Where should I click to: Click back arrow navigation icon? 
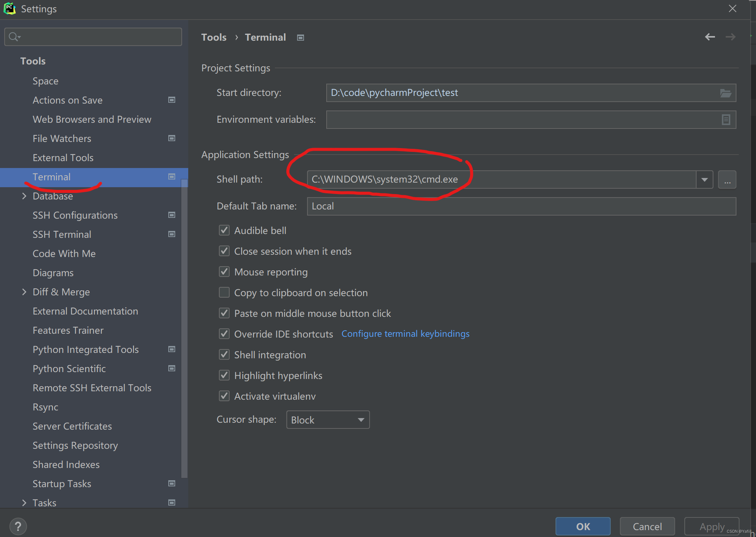coord(710,37)
